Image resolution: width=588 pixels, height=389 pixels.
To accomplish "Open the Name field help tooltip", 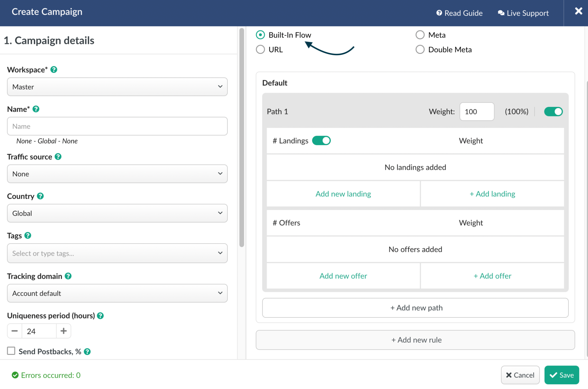I will pos(36,109).
